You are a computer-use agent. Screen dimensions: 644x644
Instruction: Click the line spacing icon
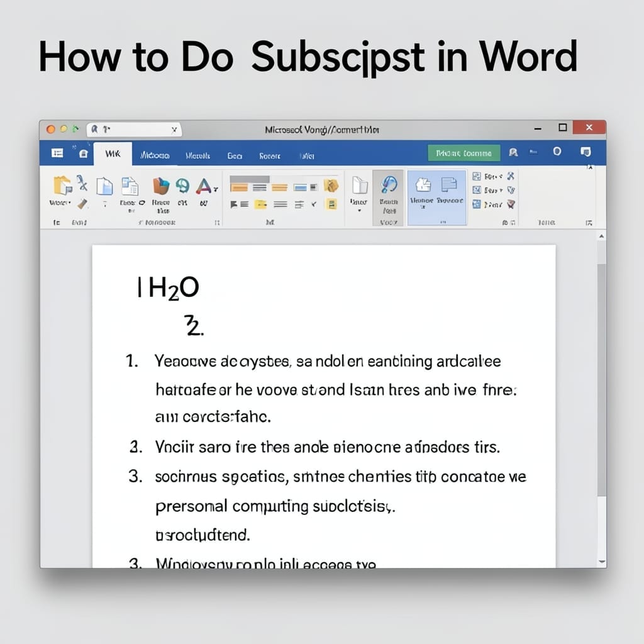[x=299, y=204]
